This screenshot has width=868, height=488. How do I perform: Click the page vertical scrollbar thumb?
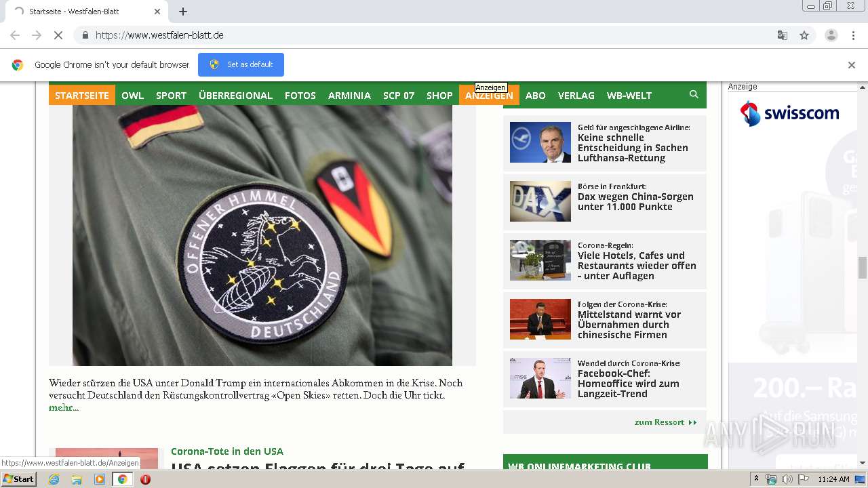point(862,268)
